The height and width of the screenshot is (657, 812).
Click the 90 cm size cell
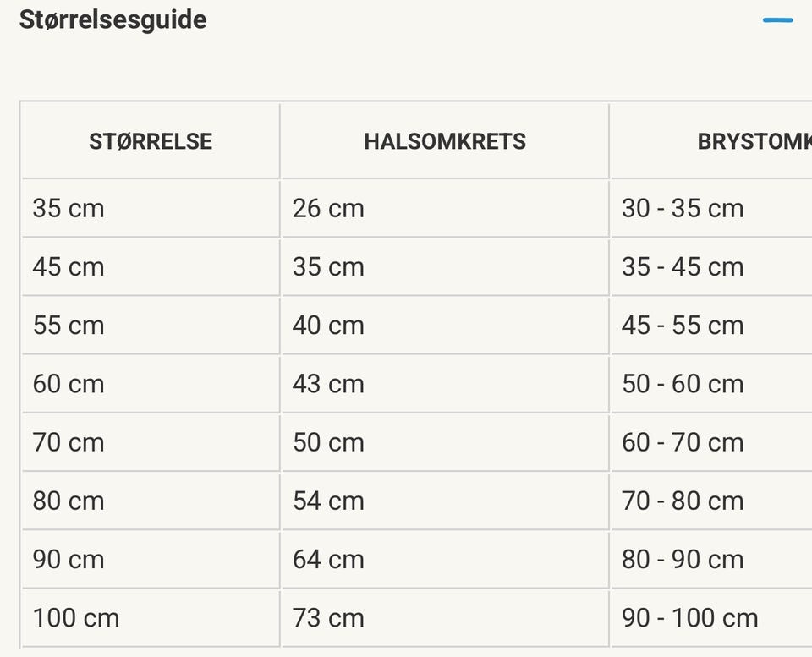click(69, 559)
